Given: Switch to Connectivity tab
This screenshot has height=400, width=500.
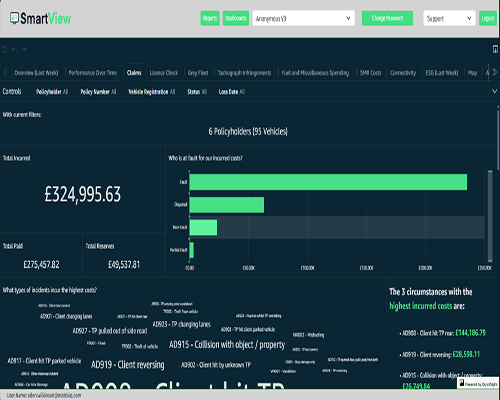Looking at the screenshot, I should (403, 73).
